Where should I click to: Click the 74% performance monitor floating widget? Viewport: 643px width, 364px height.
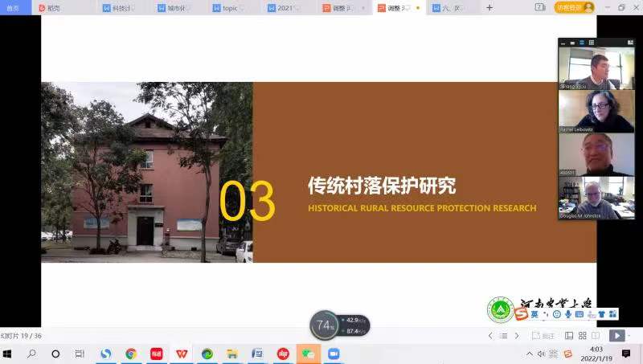pos(325,325)
